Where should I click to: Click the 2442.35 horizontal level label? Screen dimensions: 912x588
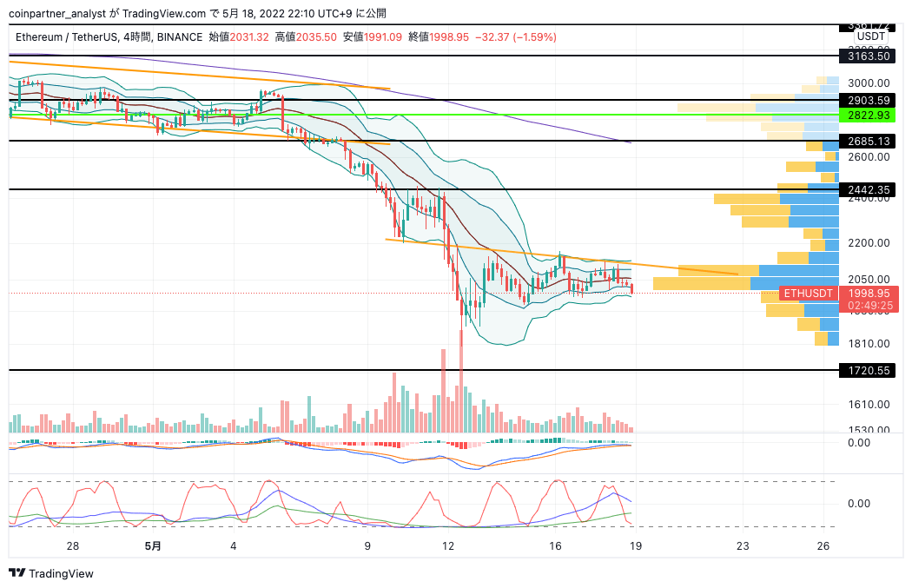click(871, 189)
